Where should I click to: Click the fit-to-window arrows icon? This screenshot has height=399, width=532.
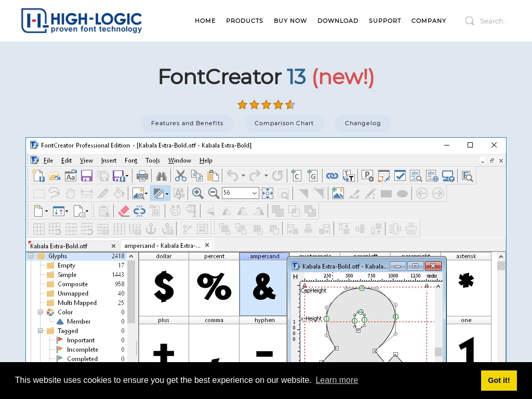tap(268, 193)
